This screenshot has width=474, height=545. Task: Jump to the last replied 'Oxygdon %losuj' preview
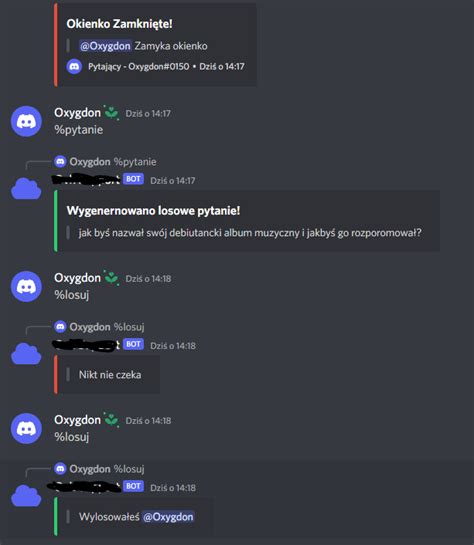point(107,469)
